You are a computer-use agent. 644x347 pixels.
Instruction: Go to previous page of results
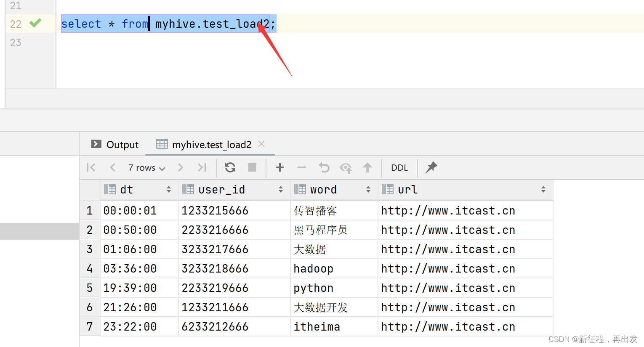[112, 167]
